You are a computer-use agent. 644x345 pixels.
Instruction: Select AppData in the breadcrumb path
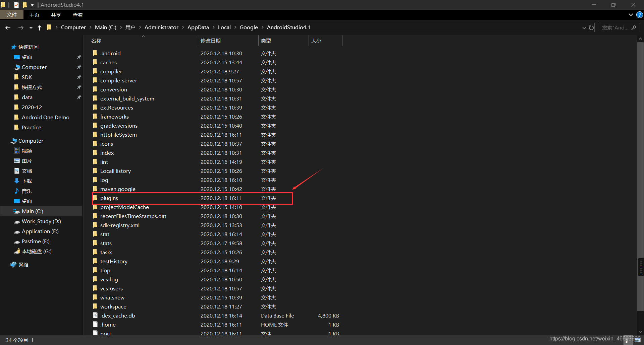[198, 27]
